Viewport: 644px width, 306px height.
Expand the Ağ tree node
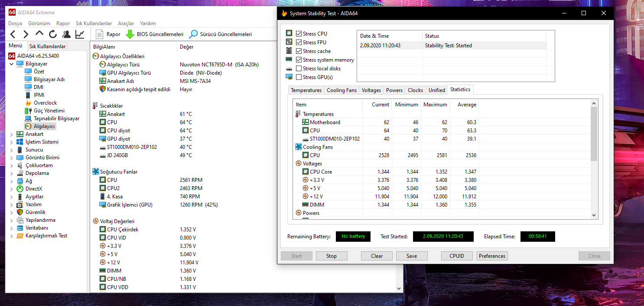point(12,181)
